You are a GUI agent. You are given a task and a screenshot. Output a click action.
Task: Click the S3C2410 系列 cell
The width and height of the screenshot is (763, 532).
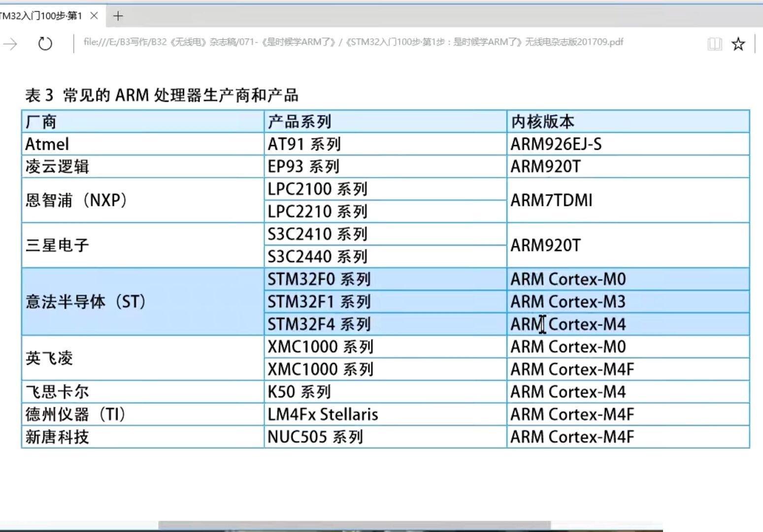point(385,234)
